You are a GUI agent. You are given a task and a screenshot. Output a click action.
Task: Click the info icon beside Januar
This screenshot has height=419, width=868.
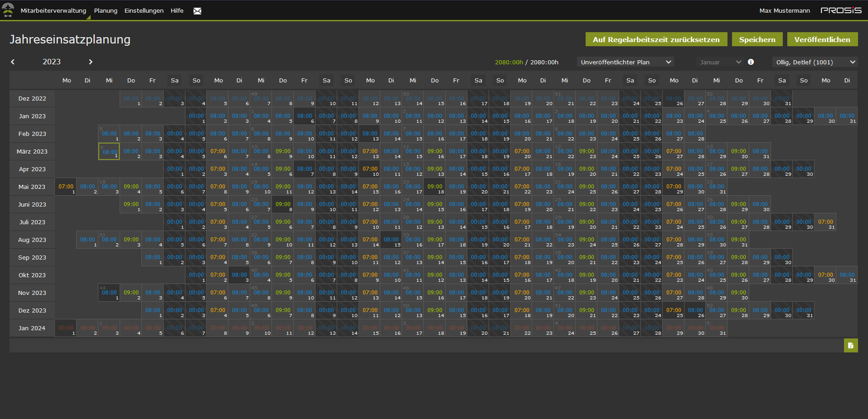[751, 62]
